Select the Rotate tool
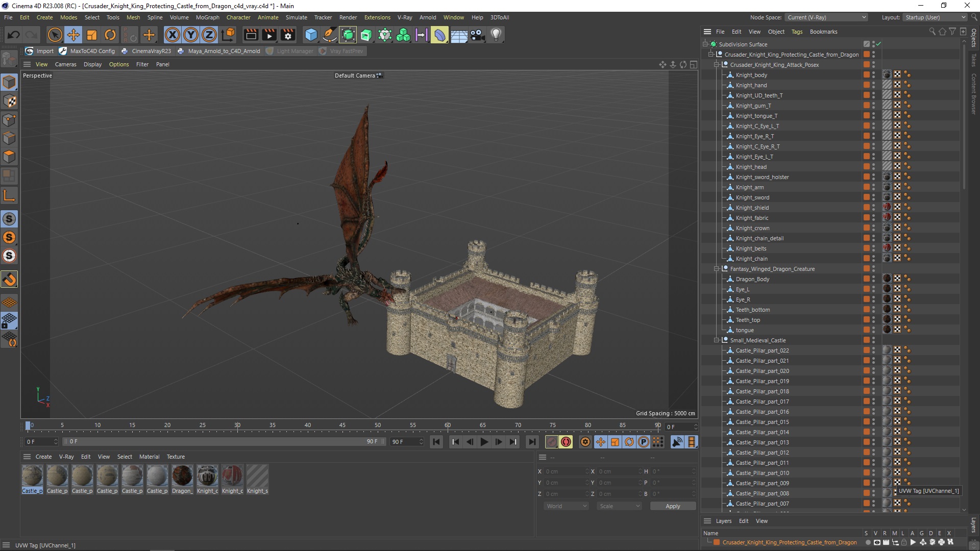980x551 pixels. point(110,35)
